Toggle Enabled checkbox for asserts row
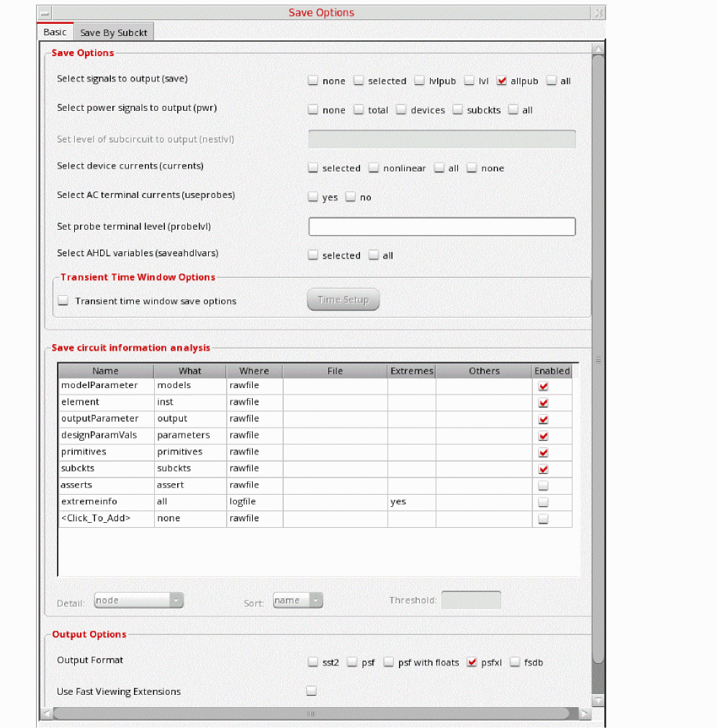This screenshot has width=718, height=728. coord(544,485)
